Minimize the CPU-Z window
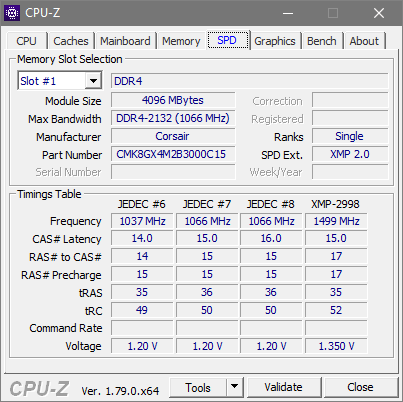The width and height of the screenshot is (403, 402). pos(288,13)
